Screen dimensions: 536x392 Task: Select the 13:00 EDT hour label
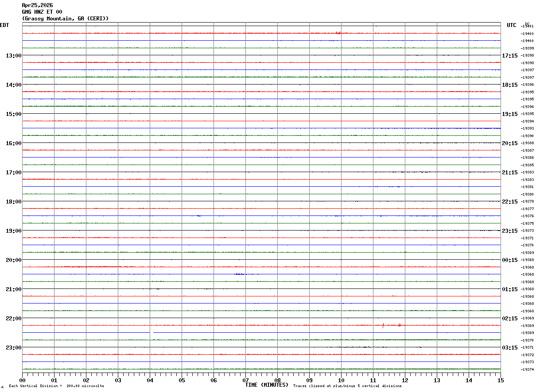click(x=13, y=55)
